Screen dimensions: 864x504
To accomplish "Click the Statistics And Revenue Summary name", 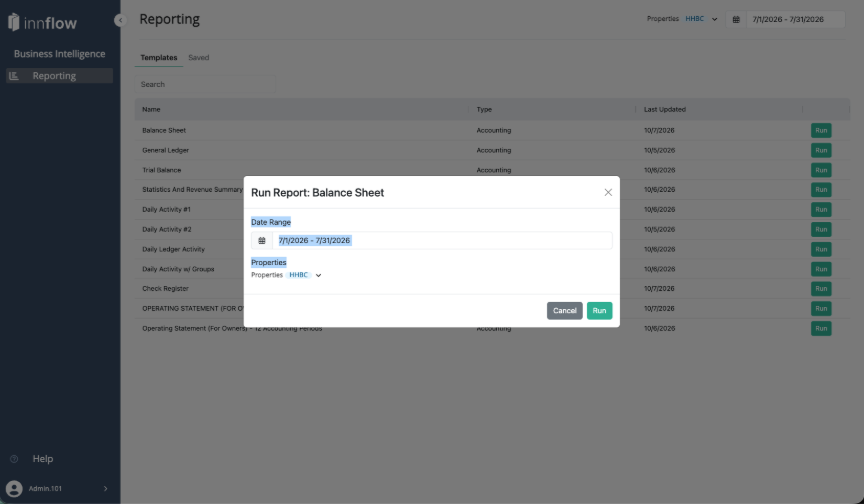I will click(x=192, y=189).
